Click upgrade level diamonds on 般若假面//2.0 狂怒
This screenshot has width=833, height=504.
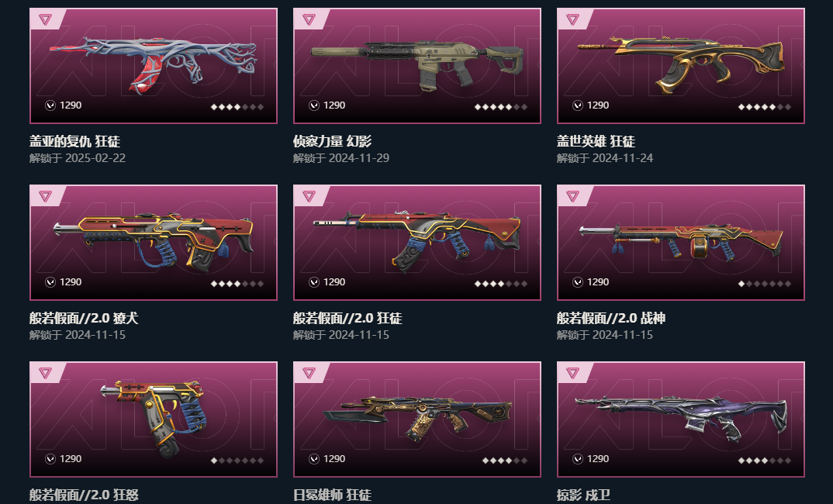point(237,461)
